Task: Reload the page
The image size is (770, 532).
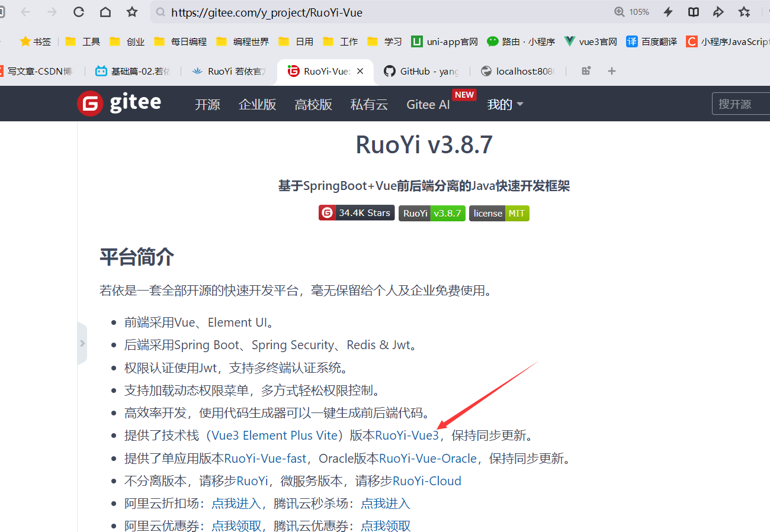Action: click(78, 11)
